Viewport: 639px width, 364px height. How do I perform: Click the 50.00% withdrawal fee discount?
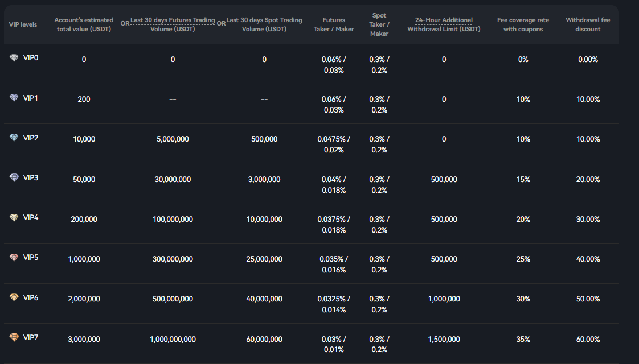coord(588,299)
